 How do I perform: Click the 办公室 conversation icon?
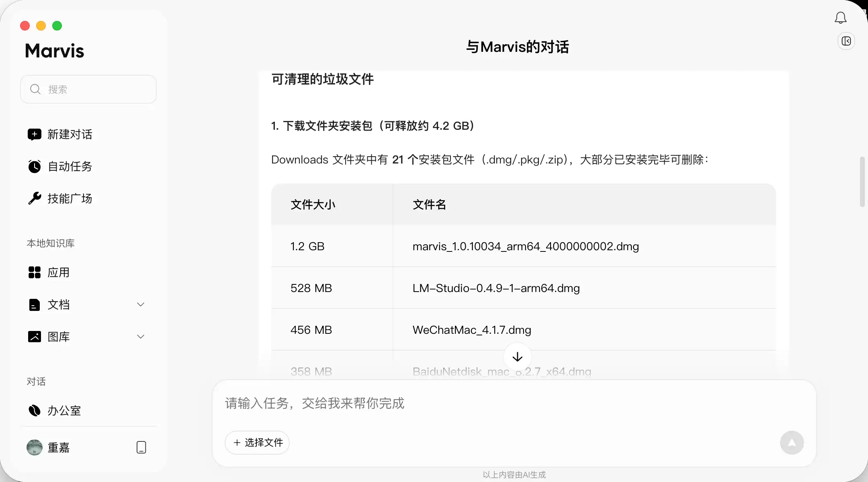tap(35, 411)
